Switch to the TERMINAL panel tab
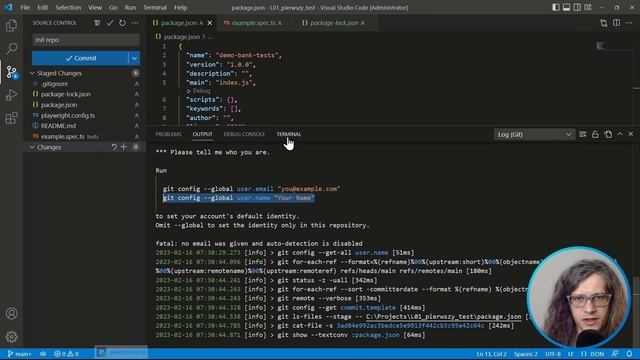 click(x=289, y=134)
